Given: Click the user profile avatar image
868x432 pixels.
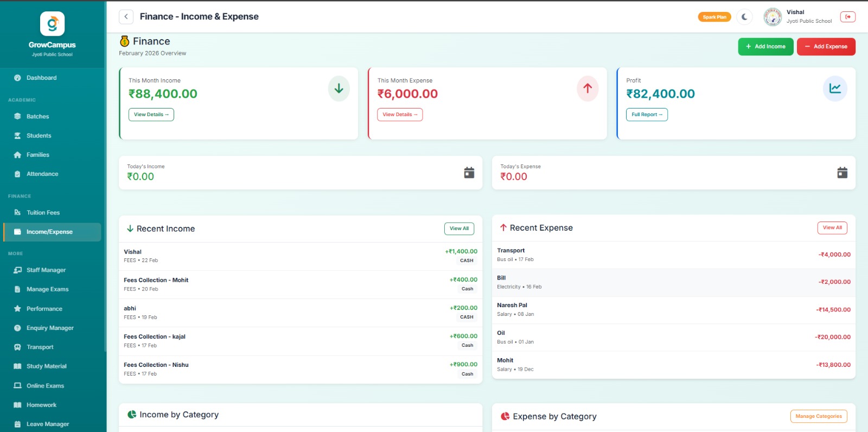Looking at the screenshot, I should click(773, 17).
